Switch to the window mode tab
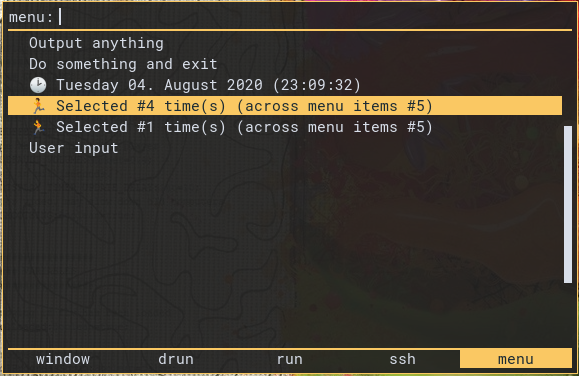Image resolution: width=579 pixels, height=376 pixels. click(63, 359)
